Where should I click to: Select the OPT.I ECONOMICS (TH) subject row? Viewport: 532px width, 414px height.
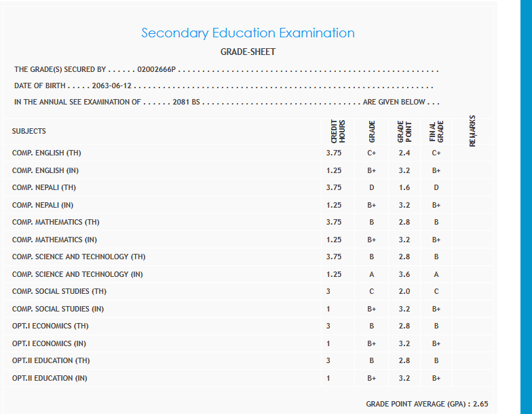tap(50, 326)
